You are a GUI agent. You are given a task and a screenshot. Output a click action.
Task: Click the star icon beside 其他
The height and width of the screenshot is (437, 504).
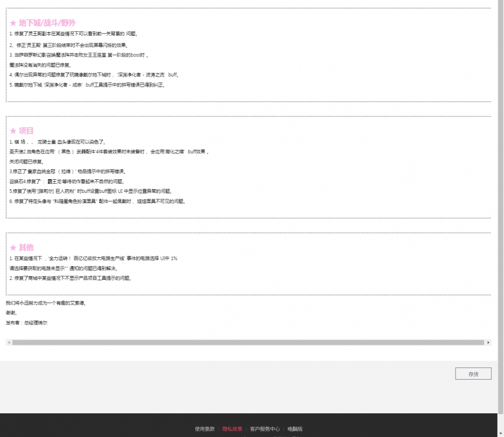pyautogui.click(x=13, y=248)
